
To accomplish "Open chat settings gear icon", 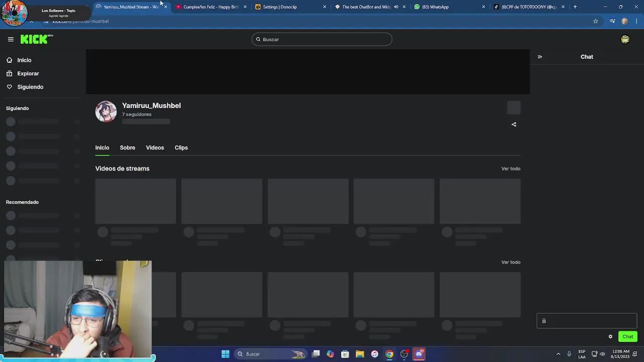I will tap(610, 336).
